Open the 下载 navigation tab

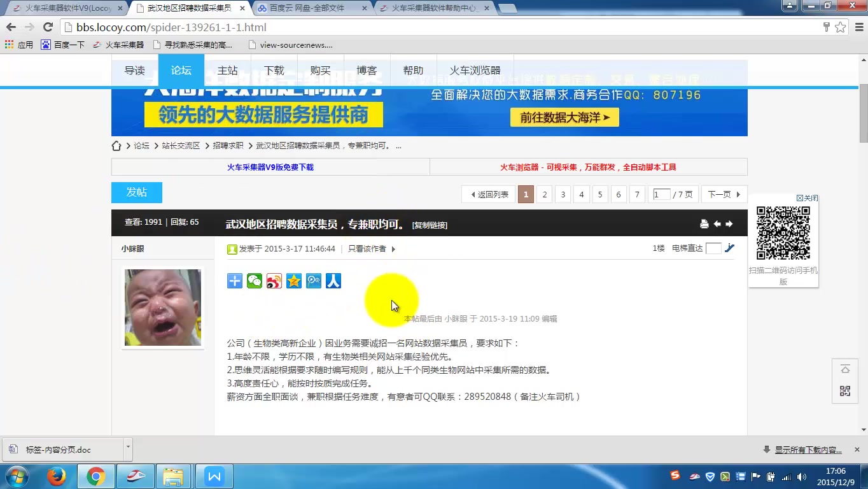[274, 70]
